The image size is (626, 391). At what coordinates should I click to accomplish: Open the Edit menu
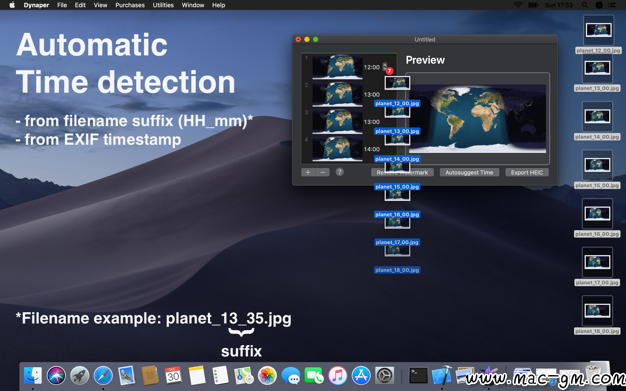point(80,5)
